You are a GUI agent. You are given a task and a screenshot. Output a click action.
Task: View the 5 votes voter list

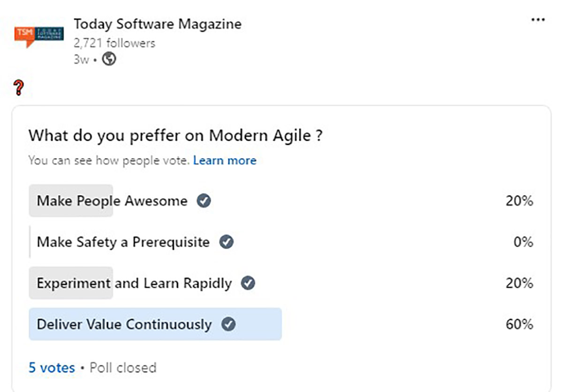click(x=52, y=368)
